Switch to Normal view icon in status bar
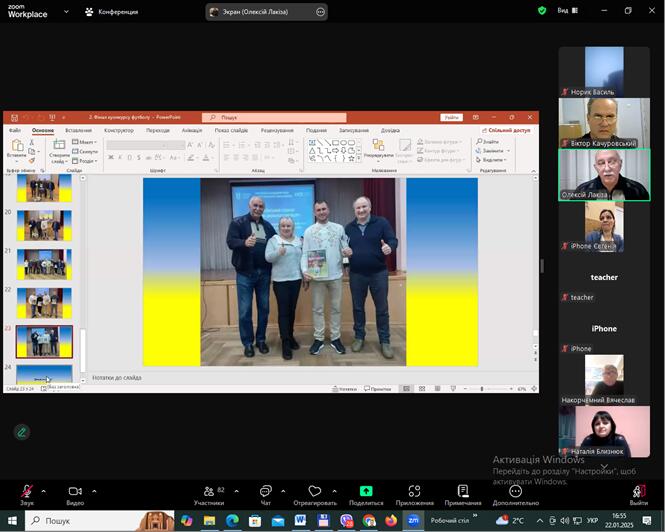 (406, 389)
